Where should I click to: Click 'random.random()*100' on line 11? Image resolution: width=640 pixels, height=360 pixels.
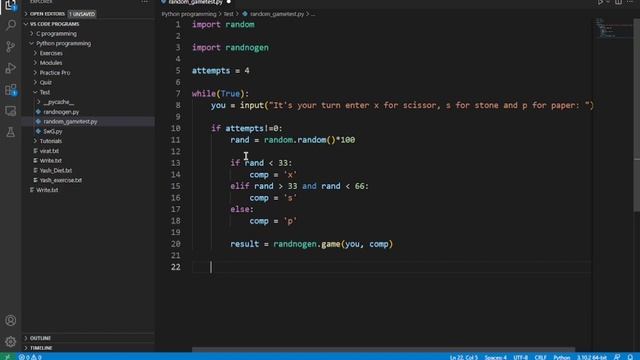pyautogui.click(x=309, y=140)
